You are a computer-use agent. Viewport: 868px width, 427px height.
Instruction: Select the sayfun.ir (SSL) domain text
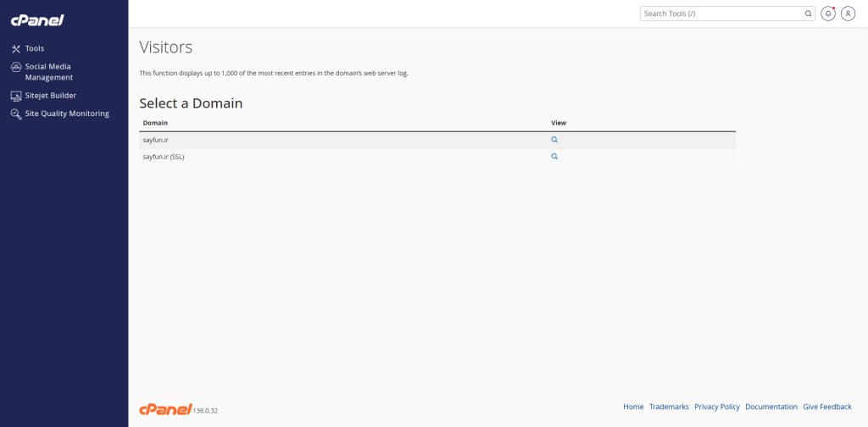pyautogui.click(x=164, y=157)
